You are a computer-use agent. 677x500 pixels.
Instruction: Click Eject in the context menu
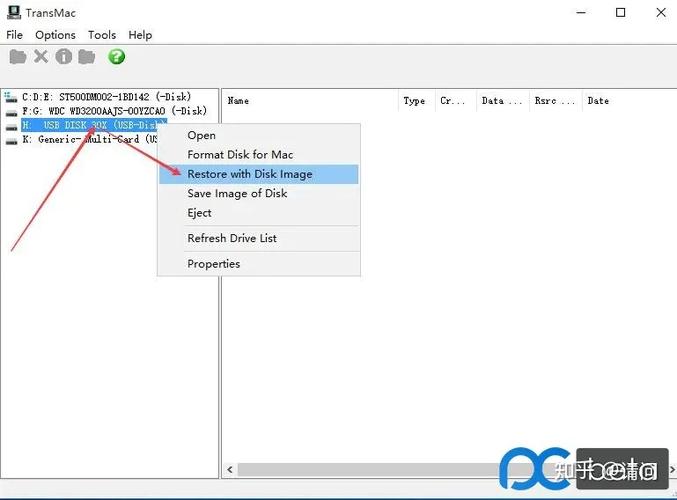pos(200,212)
